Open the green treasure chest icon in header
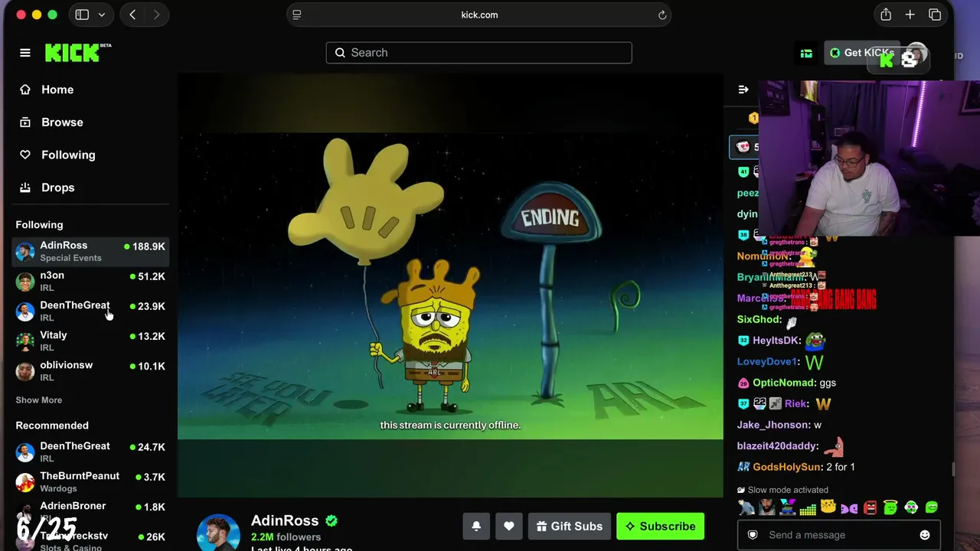The width and height of the screenshot is (980, 551). (x=806, y=53)
